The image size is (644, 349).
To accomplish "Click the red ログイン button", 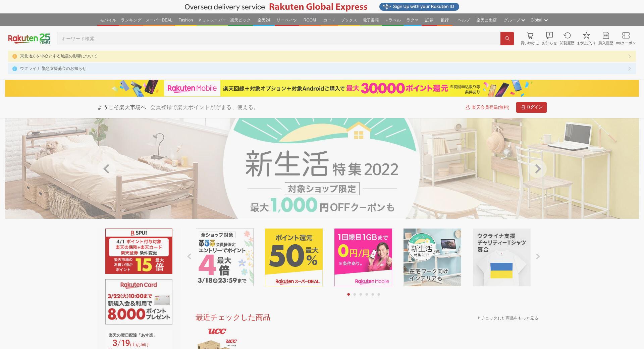I will [x=531, y=107].
